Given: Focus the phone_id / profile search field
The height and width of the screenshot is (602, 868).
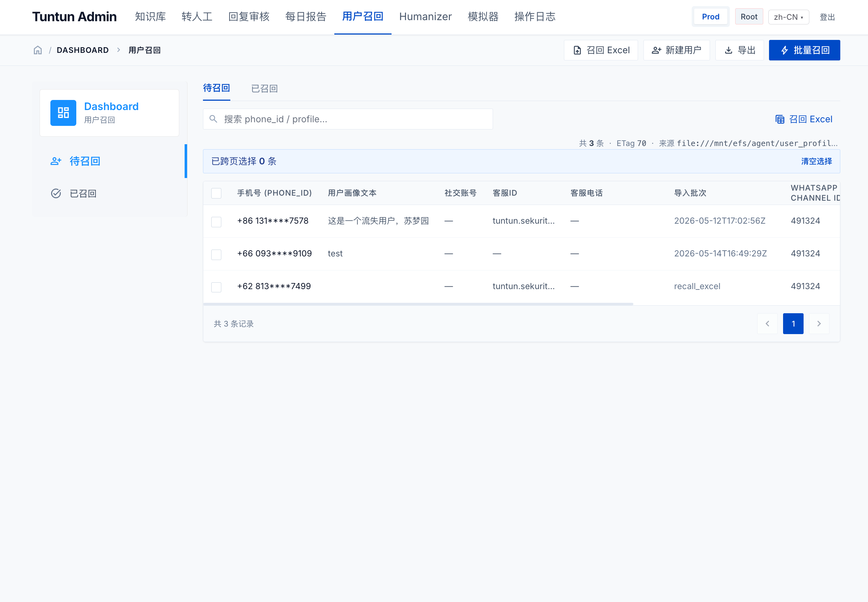Looking at the screenshot, I should (348, 119).
